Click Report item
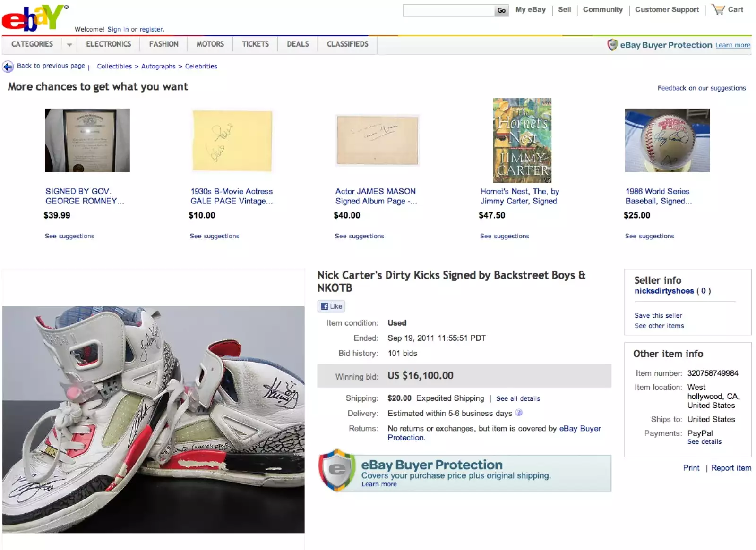Viewport: 756px width, 550px height. (x=730, y=468)
